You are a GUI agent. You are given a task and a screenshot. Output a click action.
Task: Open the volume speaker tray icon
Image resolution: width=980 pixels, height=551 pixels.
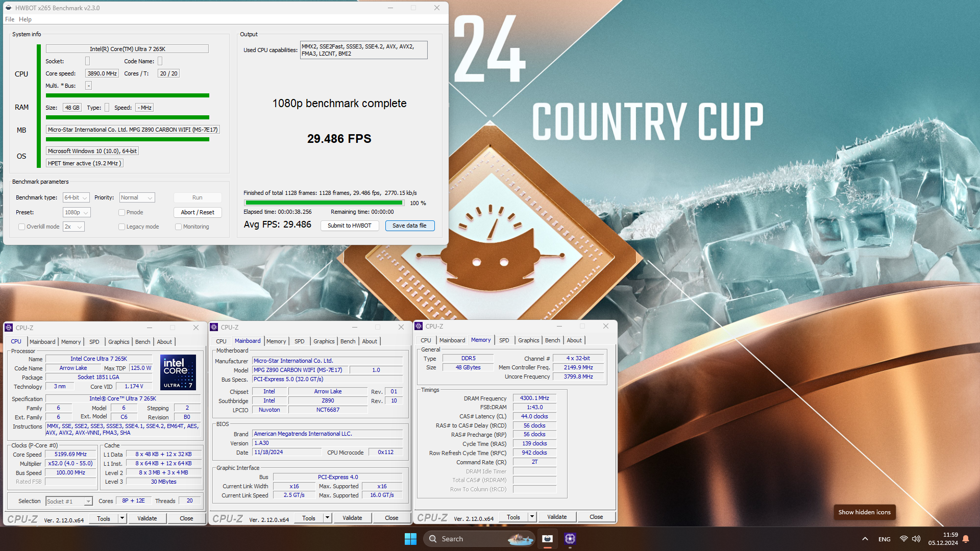pyautogui.click(x=916, y=539)
